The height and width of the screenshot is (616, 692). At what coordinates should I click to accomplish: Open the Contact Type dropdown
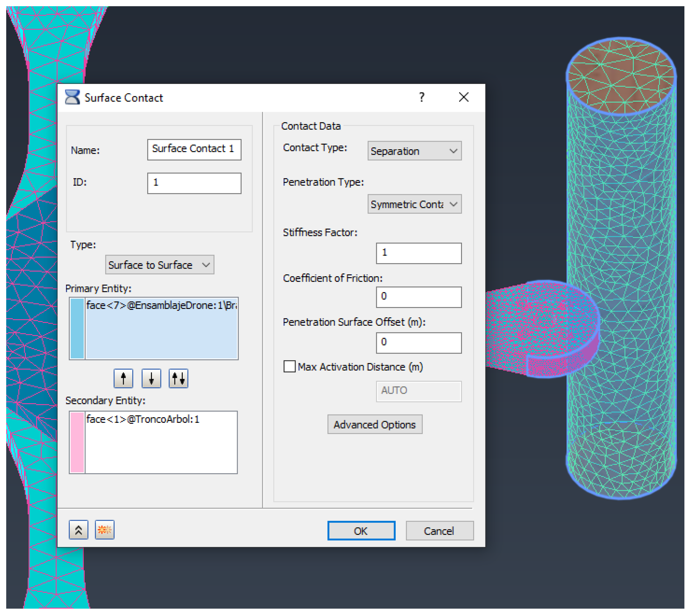click(x=414, y=151)
